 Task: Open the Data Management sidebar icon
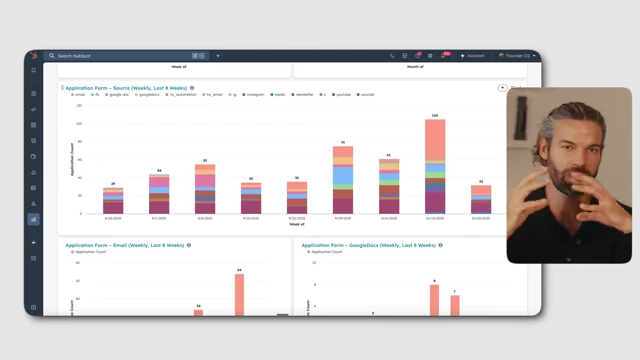(x=33, y=188)
